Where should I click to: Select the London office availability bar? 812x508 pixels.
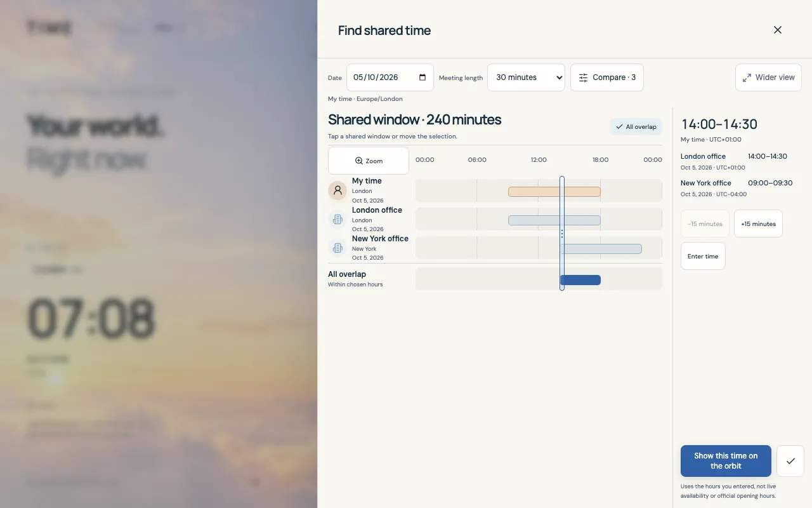coord(554,220)
